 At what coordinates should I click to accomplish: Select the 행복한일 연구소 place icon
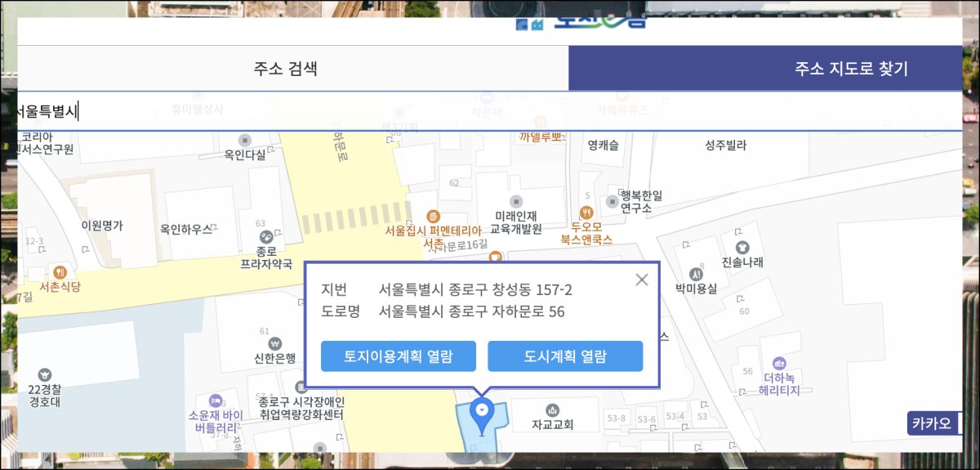[612, 201]
